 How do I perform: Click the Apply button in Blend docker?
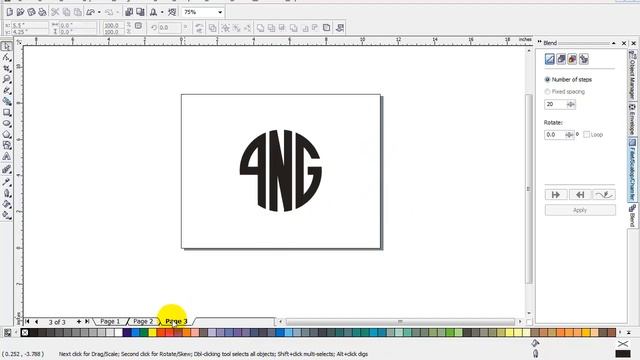(580, 210)
